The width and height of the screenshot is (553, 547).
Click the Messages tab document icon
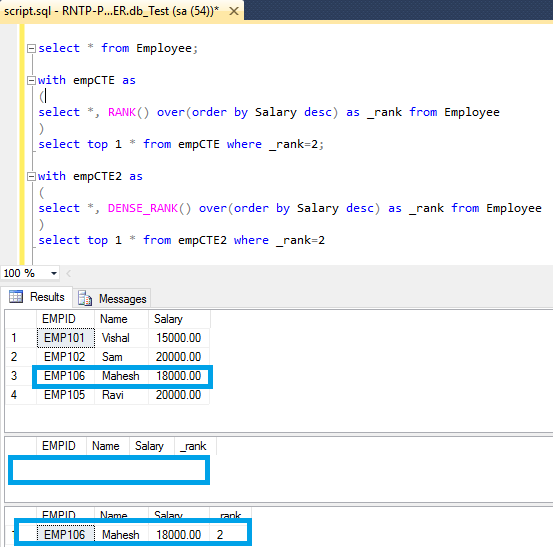(85, 298)
